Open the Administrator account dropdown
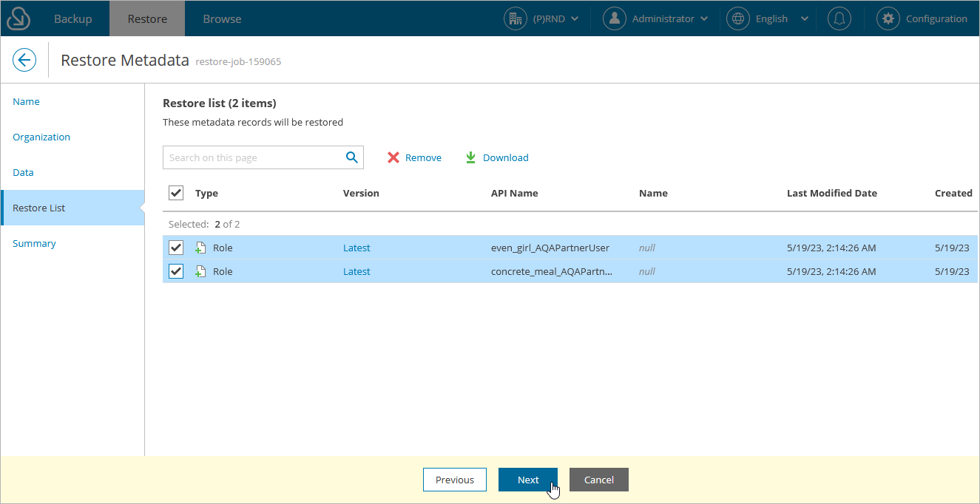This screenshot has width=980, height=504. tap(703, 18)
